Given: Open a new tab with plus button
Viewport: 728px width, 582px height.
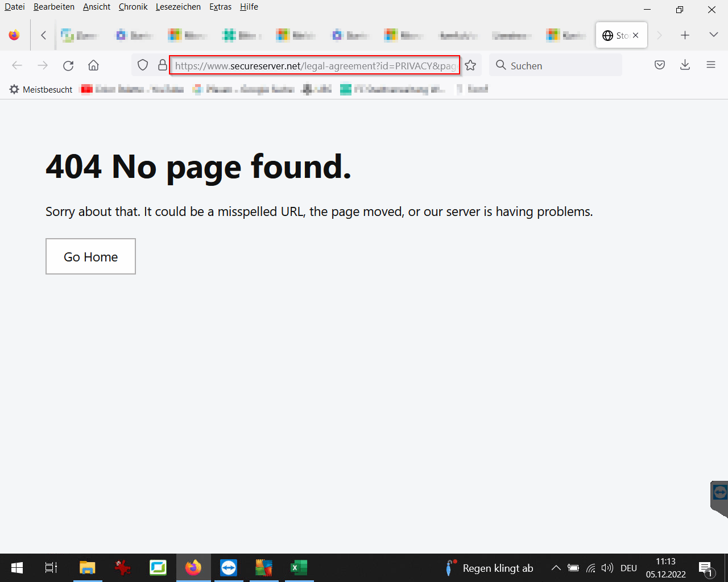Looking at the screenshot, I should click(x=685, y=35).
